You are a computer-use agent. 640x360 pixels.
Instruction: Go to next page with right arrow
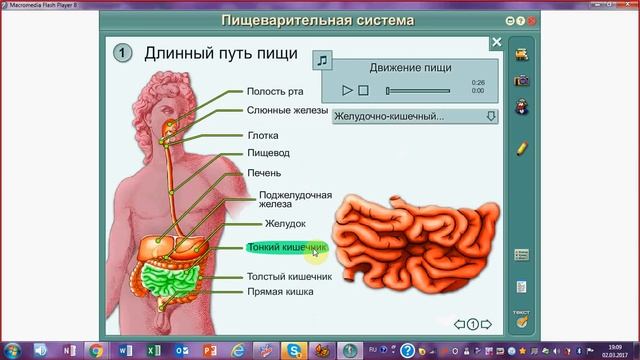coord(486,324)
